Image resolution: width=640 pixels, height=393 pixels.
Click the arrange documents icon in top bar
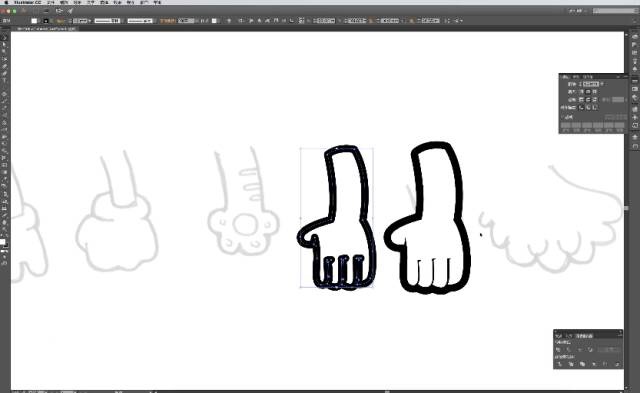pyautogui.click(x=59, y=11)
